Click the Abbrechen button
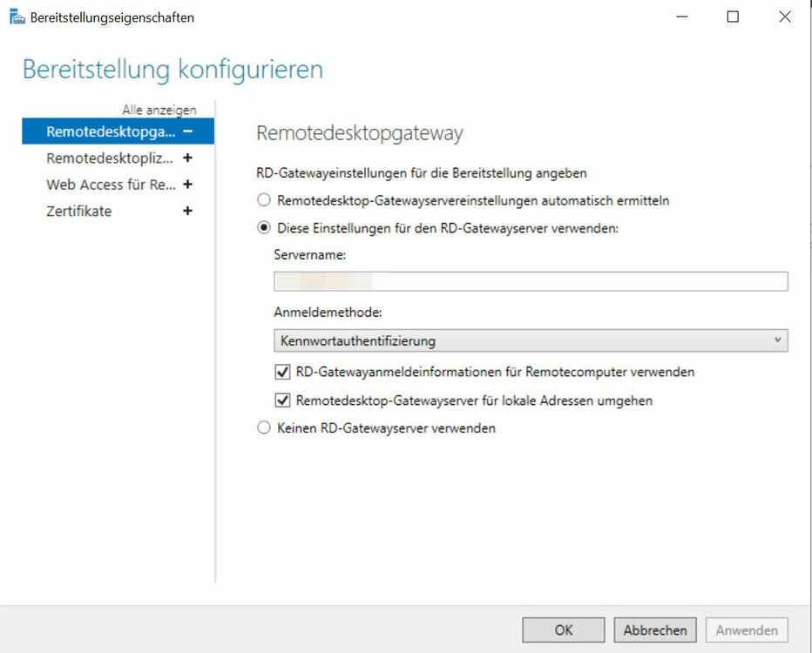This screenshot has height=653, width=812. pos(655,629)
